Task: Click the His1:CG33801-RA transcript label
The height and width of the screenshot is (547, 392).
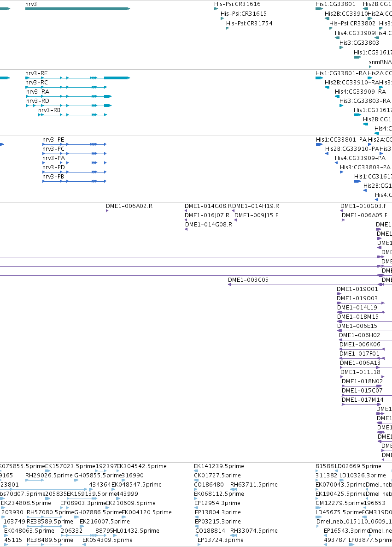Action: (341, 73)
